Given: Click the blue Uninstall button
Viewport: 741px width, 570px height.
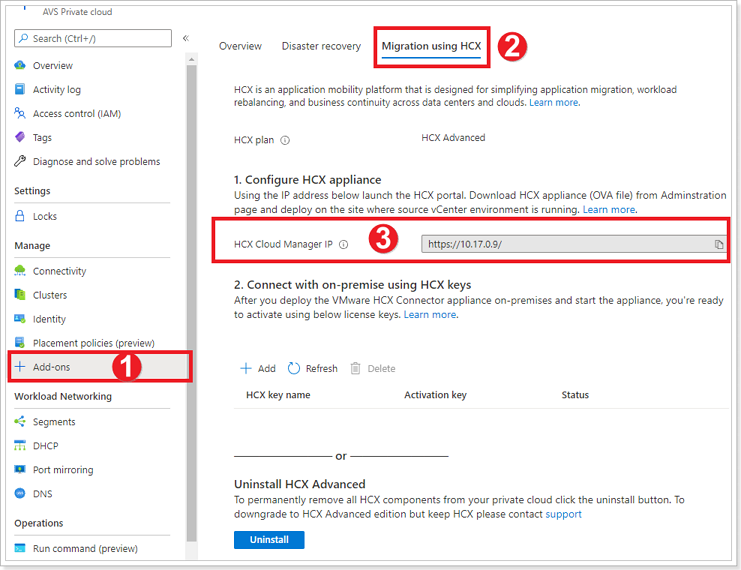Looking at the screenshot, I should [x=269, y=539].
